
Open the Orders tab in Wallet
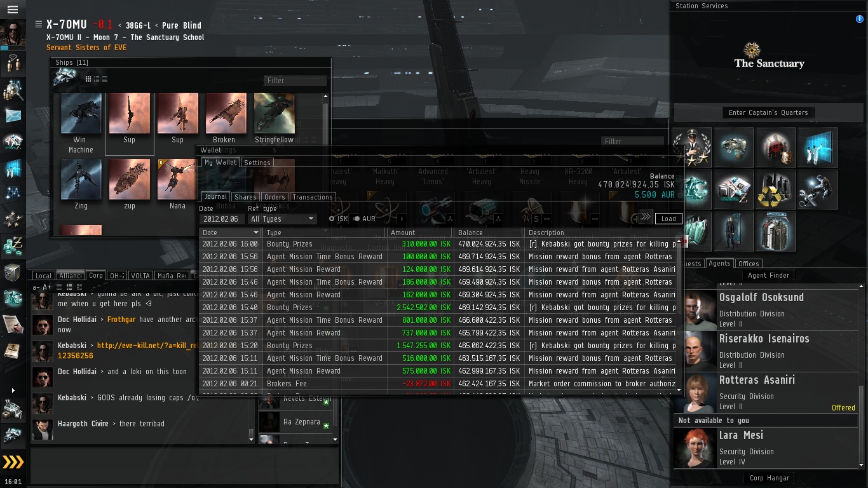point(275,197)
